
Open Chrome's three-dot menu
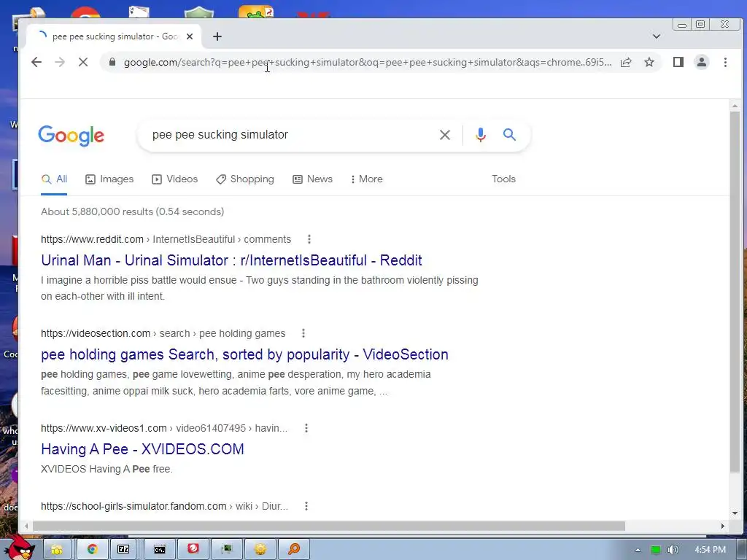(x=725, y=63)
